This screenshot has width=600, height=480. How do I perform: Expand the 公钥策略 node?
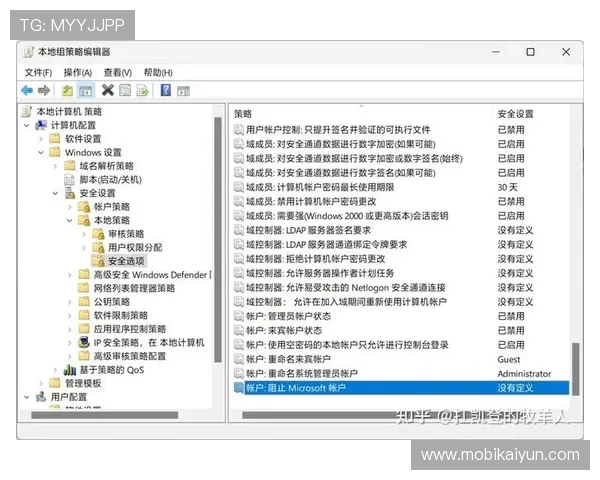(x=70, y=302)
